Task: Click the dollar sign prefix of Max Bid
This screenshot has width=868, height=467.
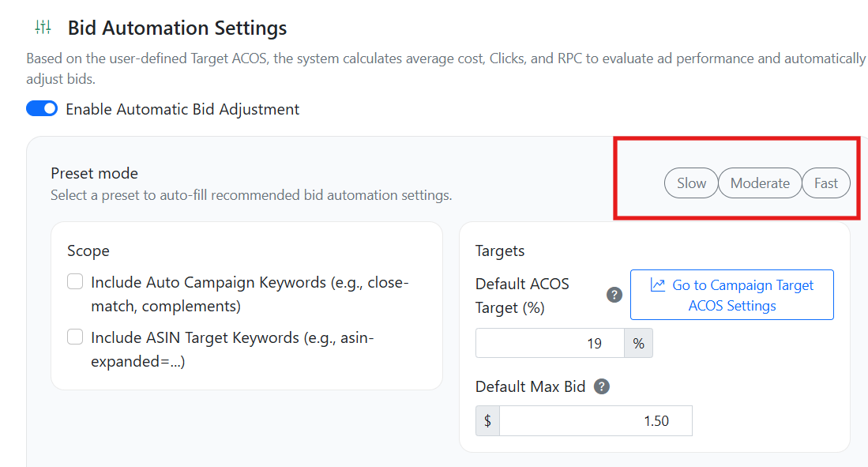Action: click(x=487, y=421)
